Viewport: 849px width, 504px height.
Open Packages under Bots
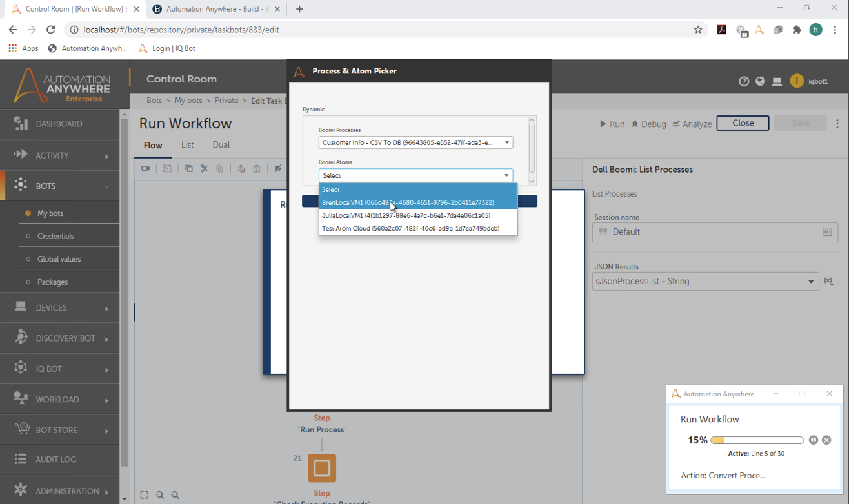52,282
